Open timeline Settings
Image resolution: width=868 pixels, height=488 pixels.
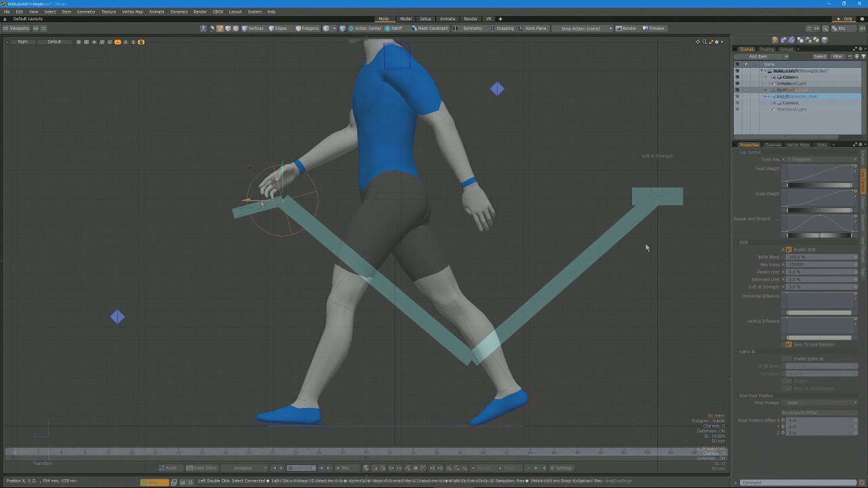coord(561,468)
